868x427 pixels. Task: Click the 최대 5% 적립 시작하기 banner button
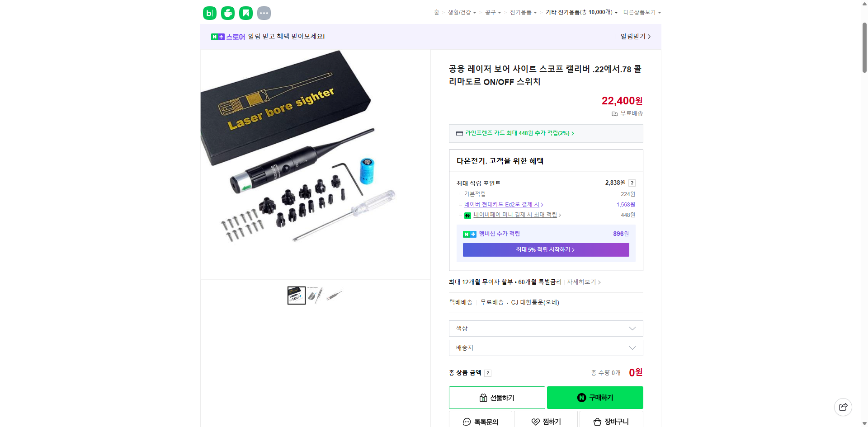click(x=546, y=249)
